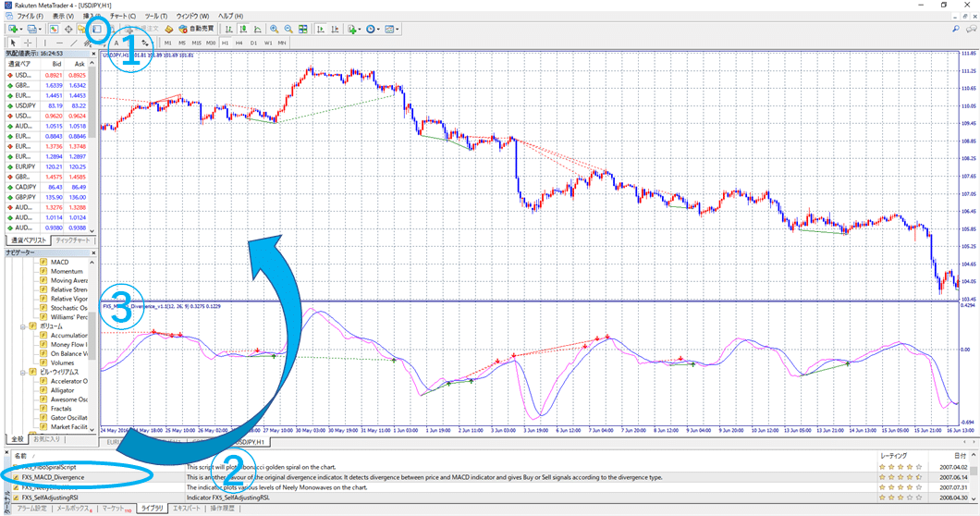Collapse the ボリューム tree folder
980x516 pixels.
click(x=23, y=326)
